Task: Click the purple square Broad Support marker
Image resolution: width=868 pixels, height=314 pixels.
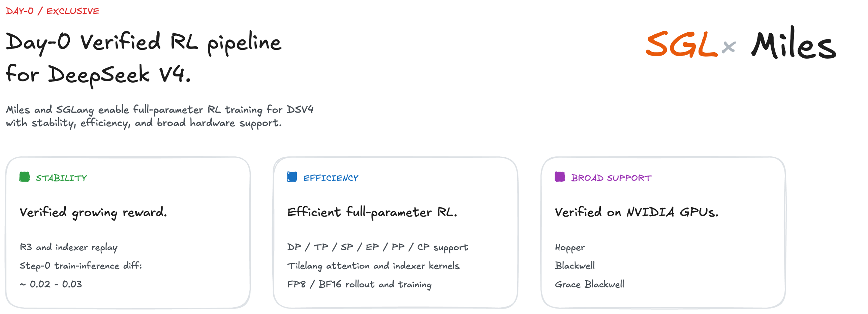Action: click(x=559, y=177)
